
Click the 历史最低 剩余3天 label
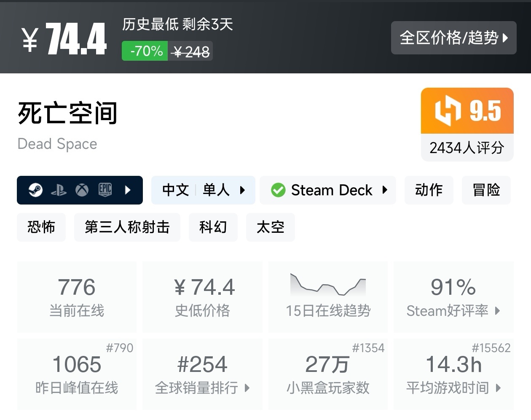coord(177,24)
